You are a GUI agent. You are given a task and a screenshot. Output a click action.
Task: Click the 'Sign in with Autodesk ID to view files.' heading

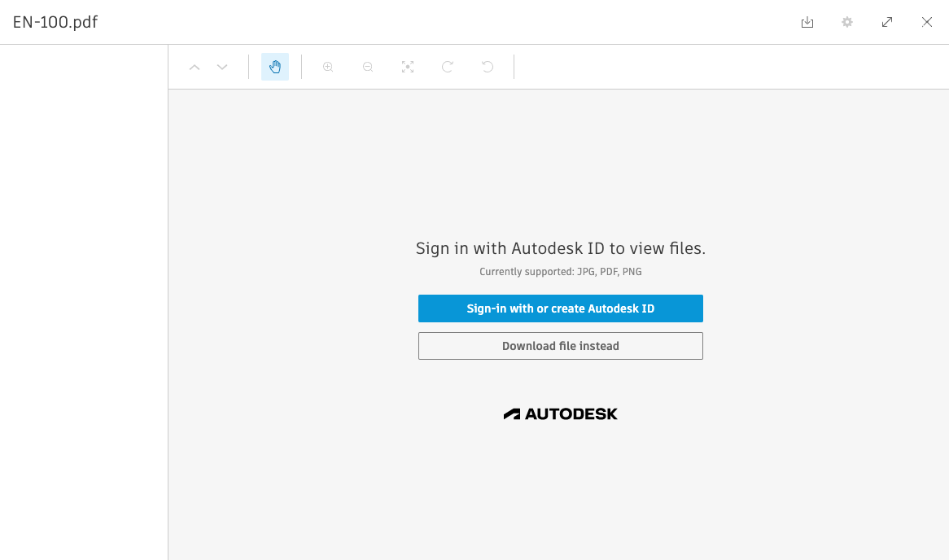coord(561,248)
